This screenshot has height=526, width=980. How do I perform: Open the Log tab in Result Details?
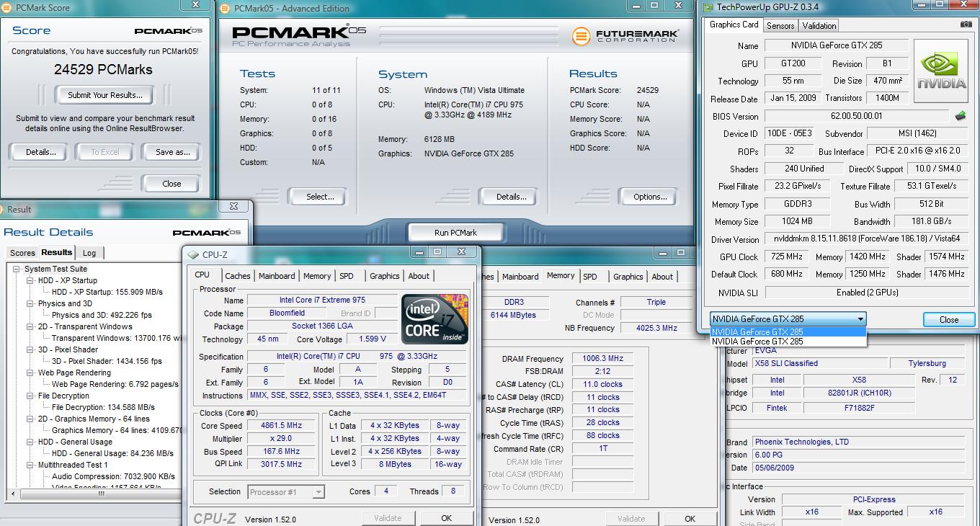point(89,253)
